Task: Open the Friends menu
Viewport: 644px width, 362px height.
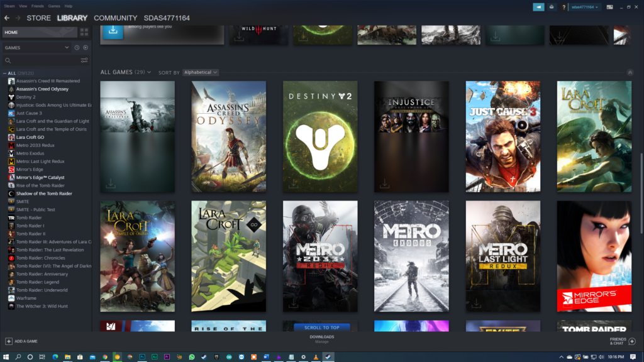Action: [37, 6]
